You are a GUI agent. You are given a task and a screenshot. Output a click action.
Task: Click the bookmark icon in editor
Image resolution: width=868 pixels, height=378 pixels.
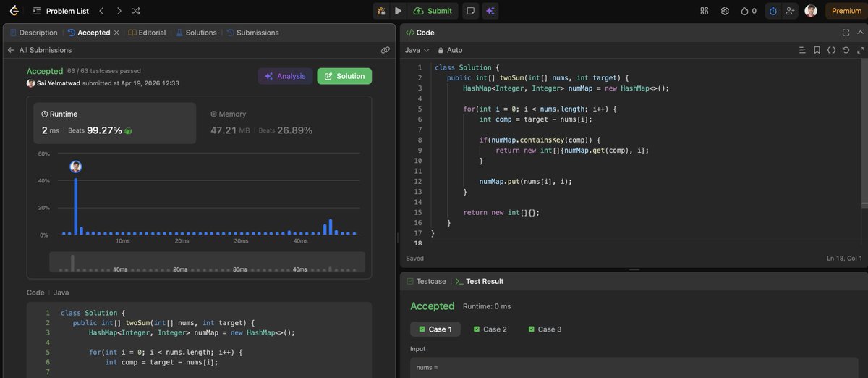pos(817,50)
